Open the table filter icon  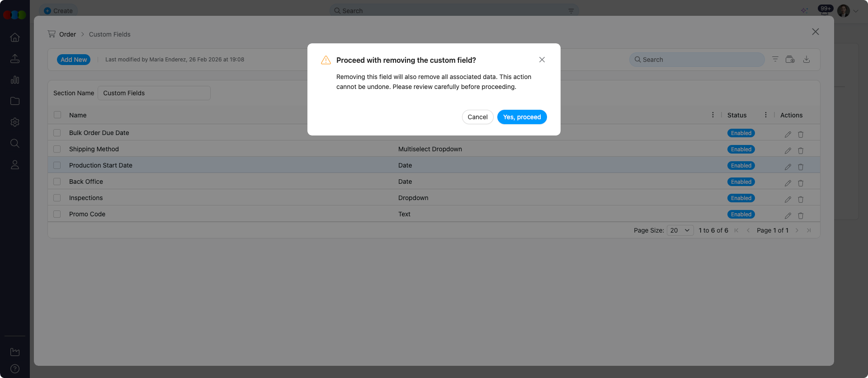pyautogui.click(x=775, y=59)
